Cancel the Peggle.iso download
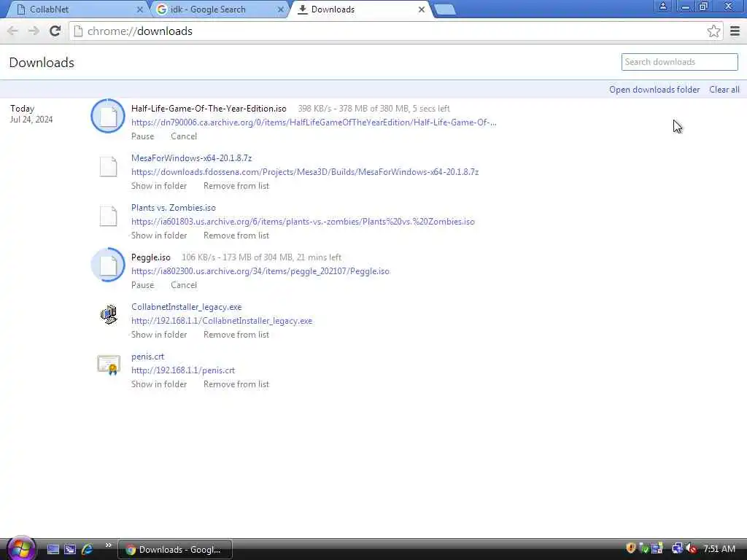 click(x=184, y=285)
